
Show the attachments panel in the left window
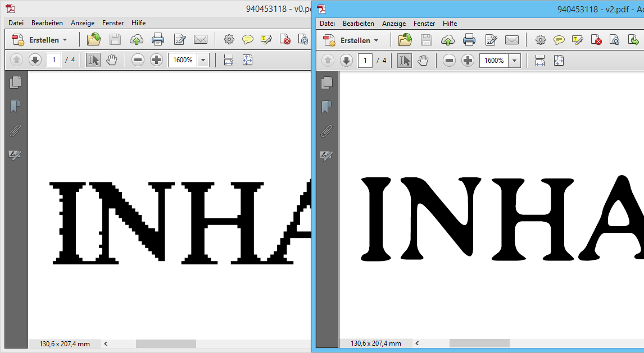(16, 131)
